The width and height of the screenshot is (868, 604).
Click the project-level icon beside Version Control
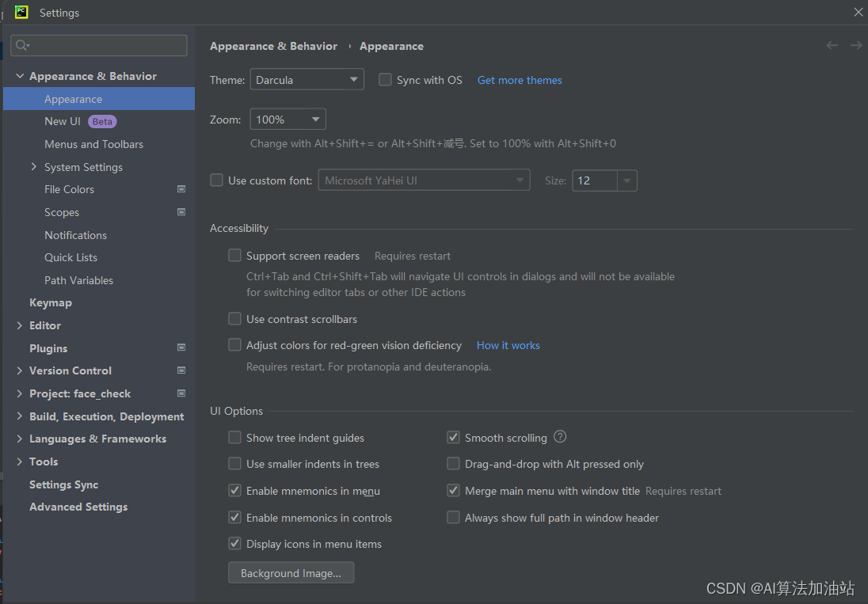181,370
